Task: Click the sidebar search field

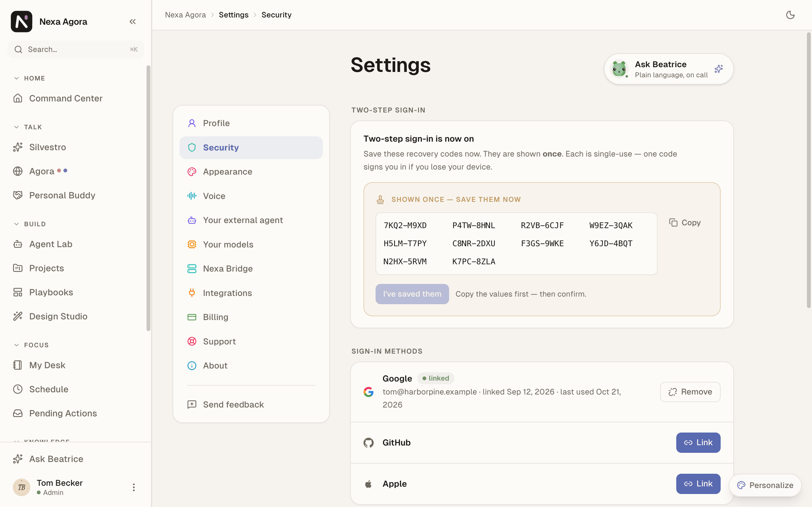Action: 76,49
